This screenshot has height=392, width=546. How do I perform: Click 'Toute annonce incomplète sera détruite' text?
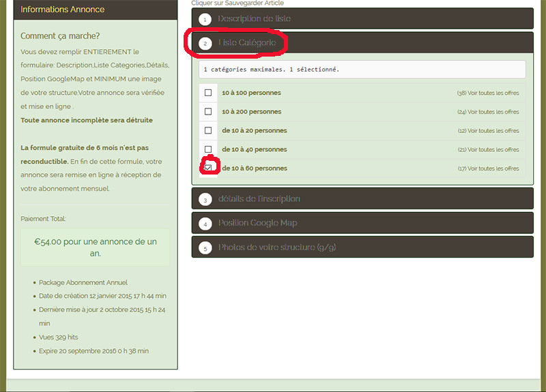click(x=87, y=120)
